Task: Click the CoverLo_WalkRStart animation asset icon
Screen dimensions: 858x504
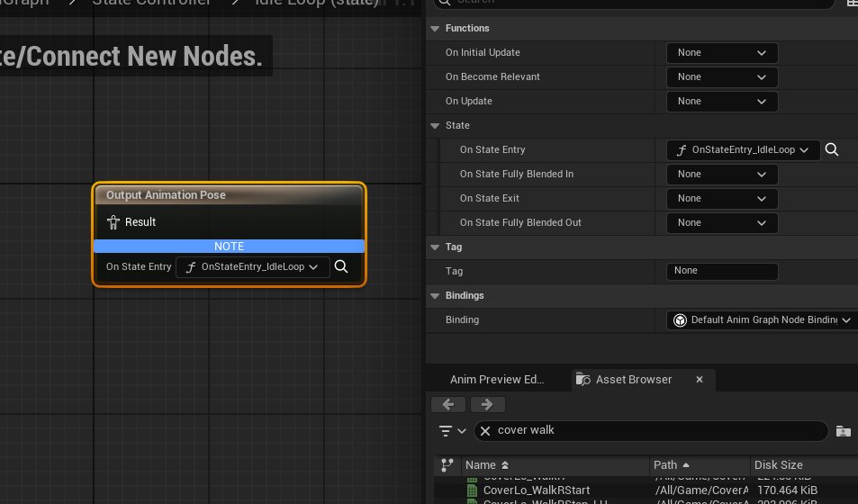Action: [x=473, y=490]
